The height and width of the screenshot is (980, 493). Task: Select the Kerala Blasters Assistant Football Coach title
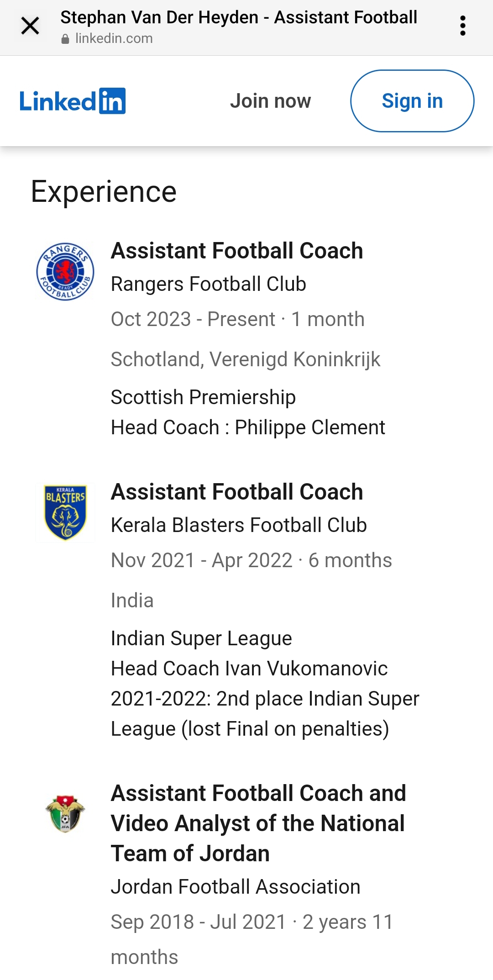(x=237, y=492)
